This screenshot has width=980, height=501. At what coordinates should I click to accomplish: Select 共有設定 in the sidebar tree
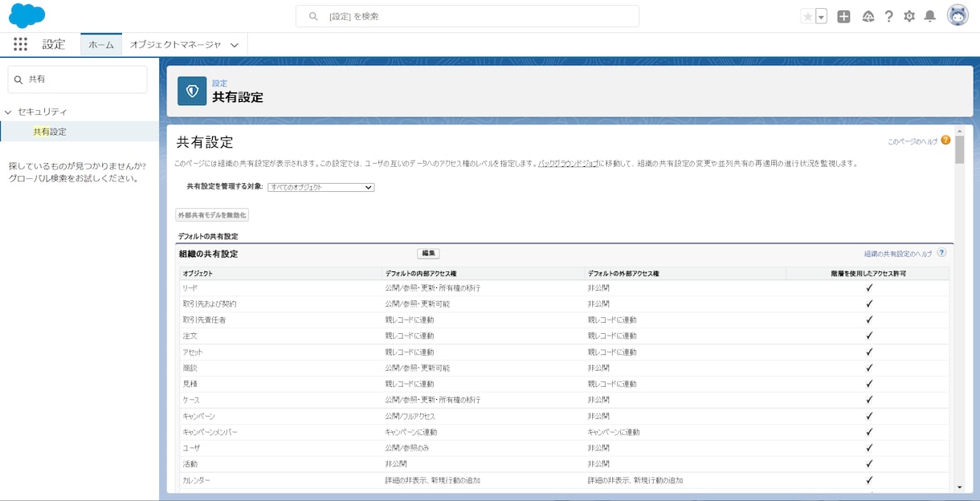tap(50, 132)
